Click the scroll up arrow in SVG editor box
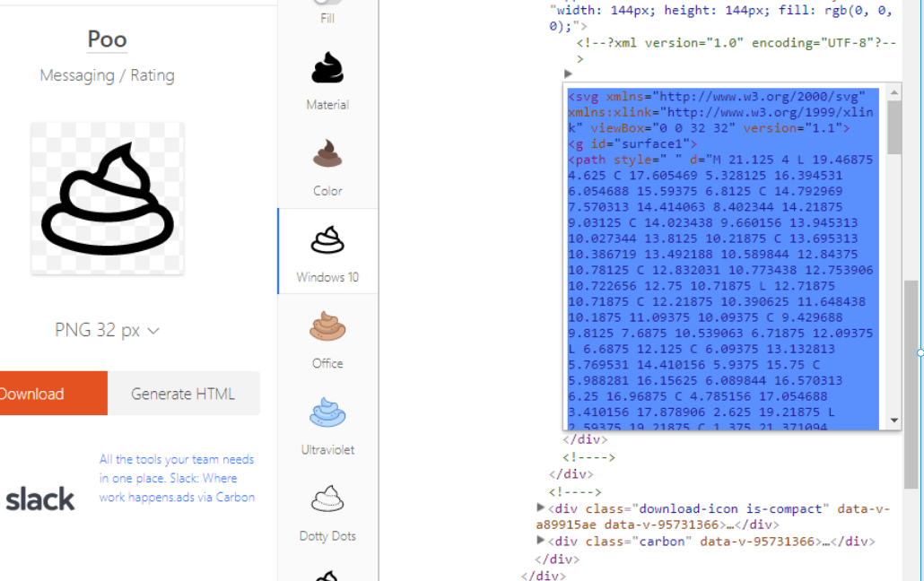This screenshot has width=924, height=581. [x=893, y=92]
